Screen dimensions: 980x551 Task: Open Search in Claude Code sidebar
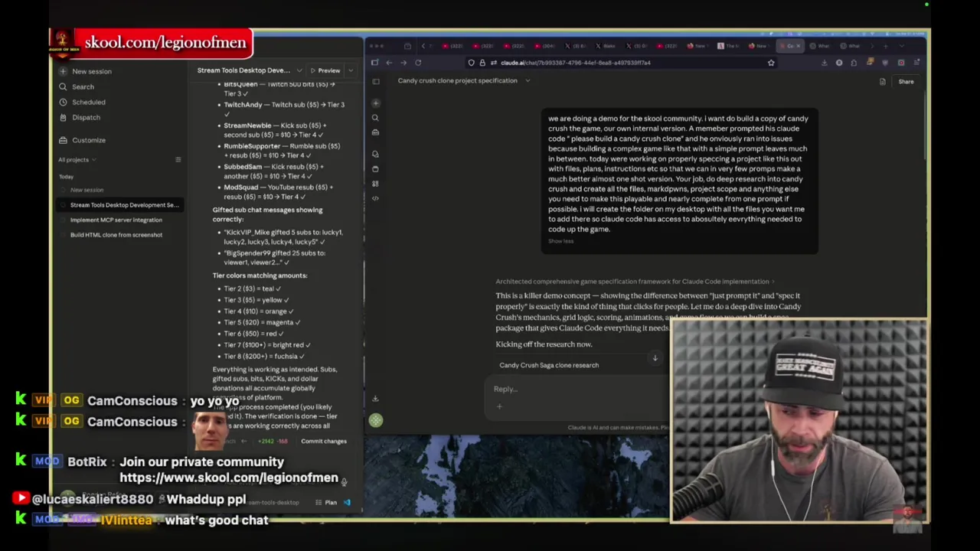pyautogui.click(x=77, y=86)
